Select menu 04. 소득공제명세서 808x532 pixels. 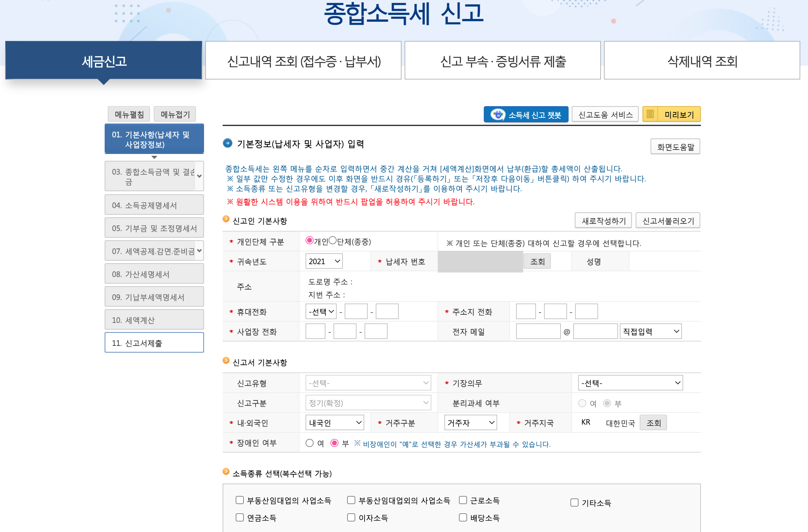[154, 205]
